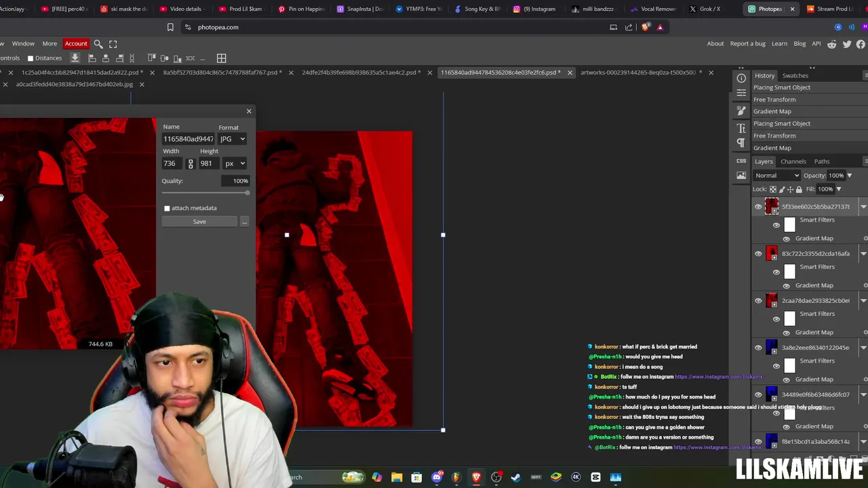Click the export Name input field

pos(189,139)
